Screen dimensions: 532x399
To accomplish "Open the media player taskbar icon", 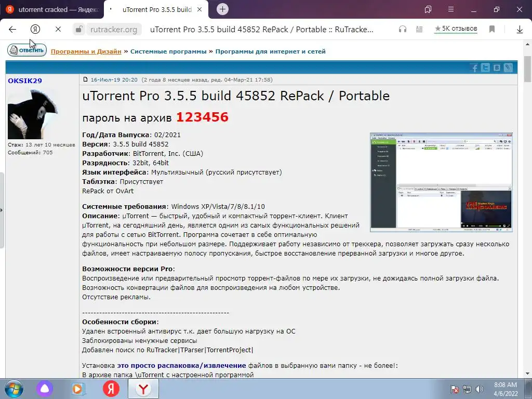I will (78, 389).
